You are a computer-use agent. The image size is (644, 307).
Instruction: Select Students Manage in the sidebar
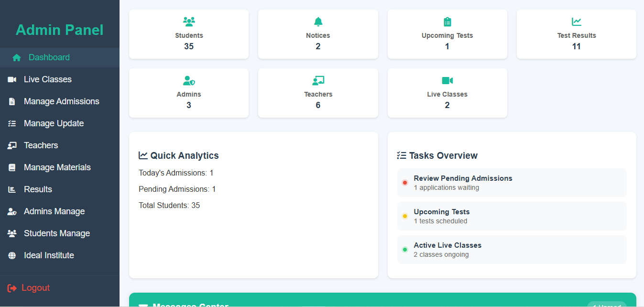coord(56,233)
